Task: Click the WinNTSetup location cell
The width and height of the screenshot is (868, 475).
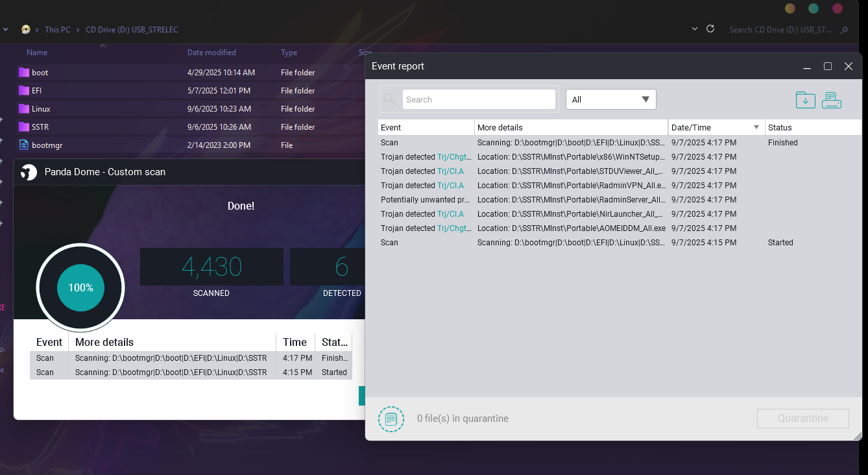Action: [572, 157]
